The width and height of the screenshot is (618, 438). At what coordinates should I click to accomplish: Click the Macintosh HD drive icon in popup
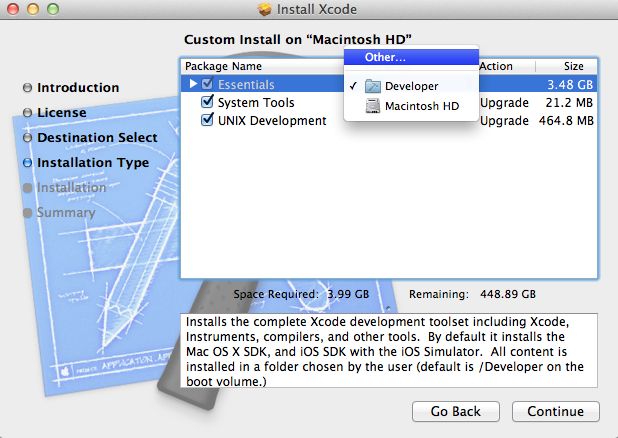(372, 106)
